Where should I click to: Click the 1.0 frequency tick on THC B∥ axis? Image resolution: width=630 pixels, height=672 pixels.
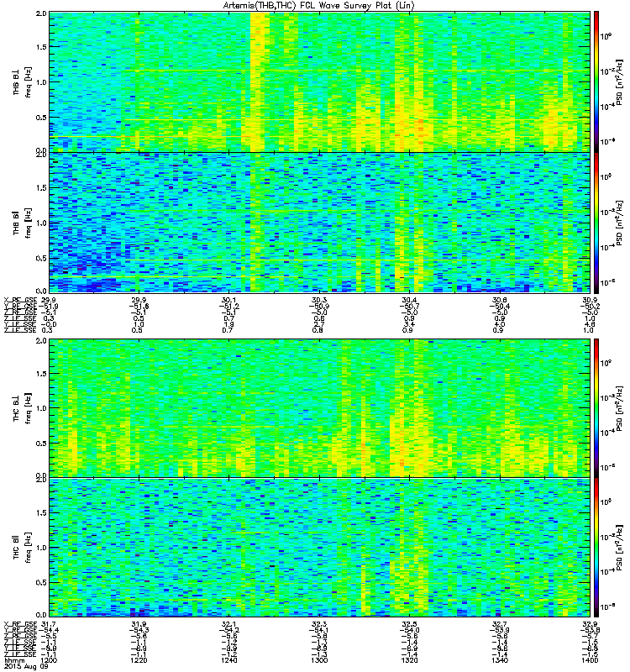(41, 548)
